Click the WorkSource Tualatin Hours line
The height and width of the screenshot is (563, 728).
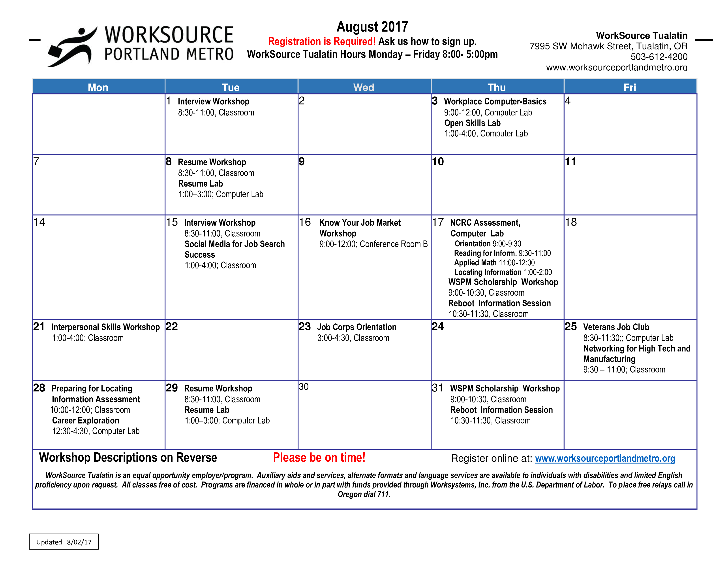pyautogui.click(x=372, y=54)
